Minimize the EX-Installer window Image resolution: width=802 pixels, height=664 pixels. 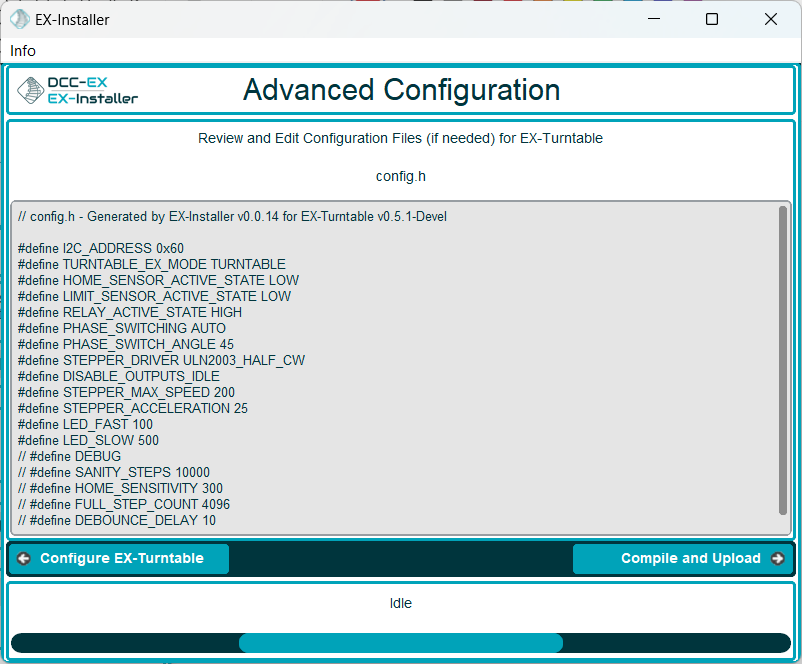point(653,19)
